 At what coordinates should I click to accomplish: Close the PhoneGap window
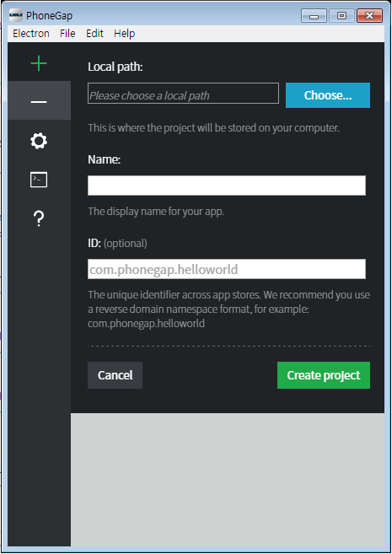pyautogui.click(x=370, y=16)
